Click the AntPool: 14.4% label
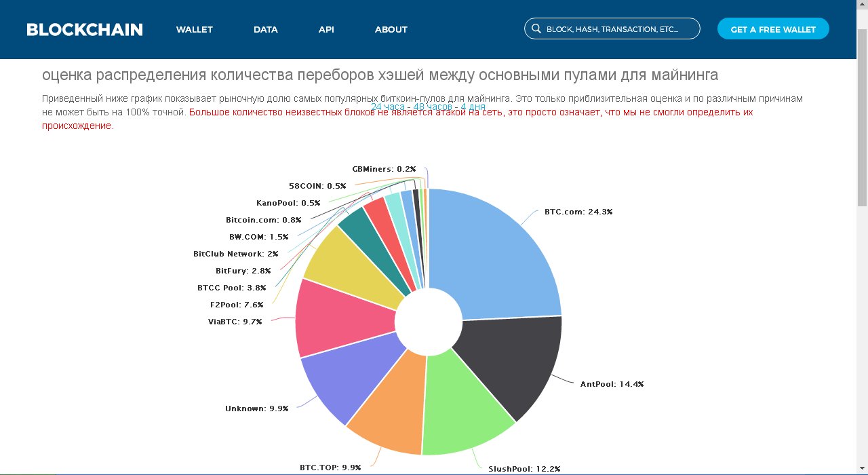The height and width of the screenshot is (475, 868). click(612, 384)
